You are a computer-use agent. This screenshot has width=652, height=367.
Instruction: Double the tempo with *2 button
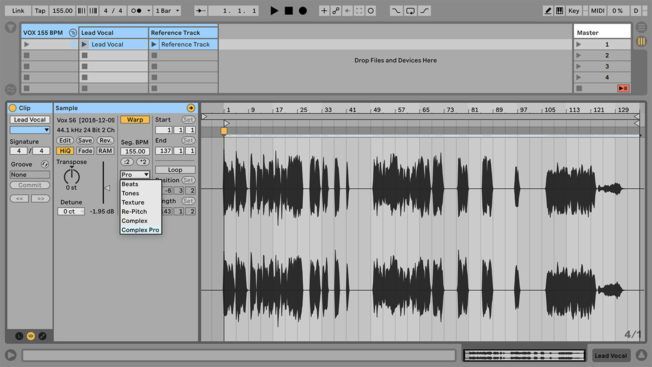(143, 162)
